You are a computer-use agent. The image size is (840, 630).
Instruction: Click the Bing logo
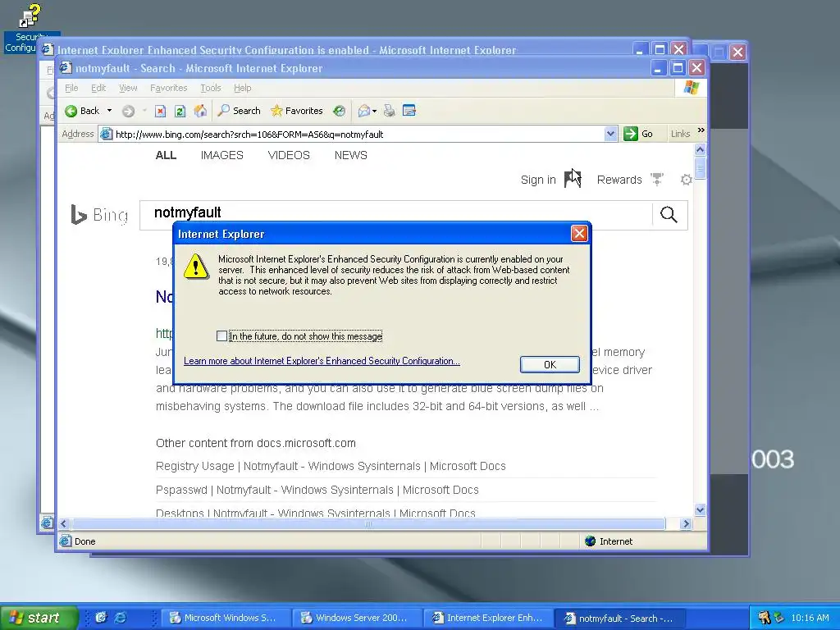[99, 215]
